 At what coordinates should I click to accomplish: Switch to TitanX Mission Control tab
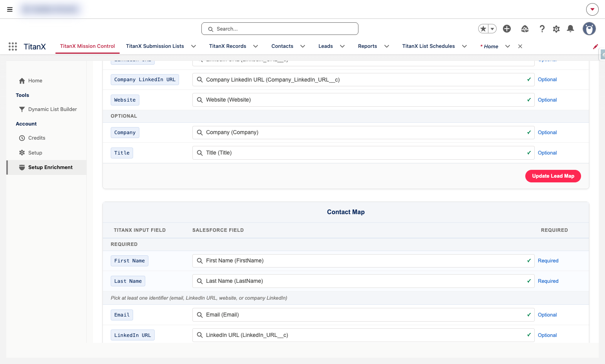tap(88, 46)
